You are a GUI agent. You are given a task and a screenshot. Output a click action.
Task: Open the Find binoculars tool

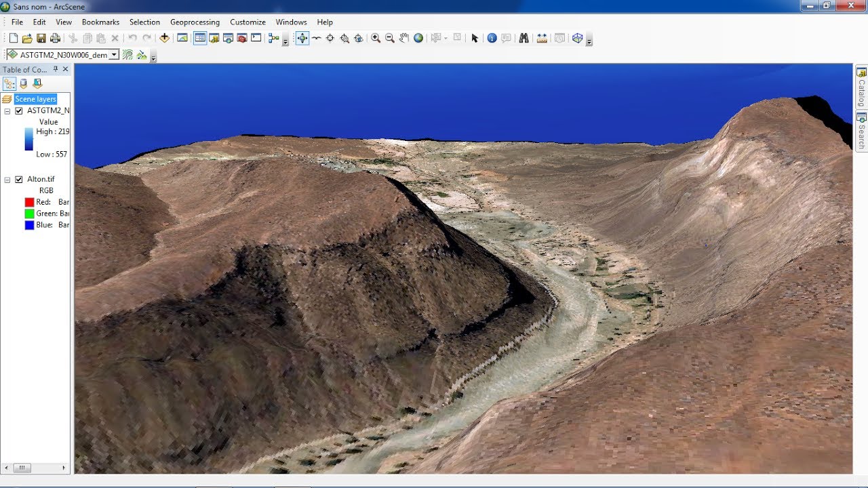524,38
